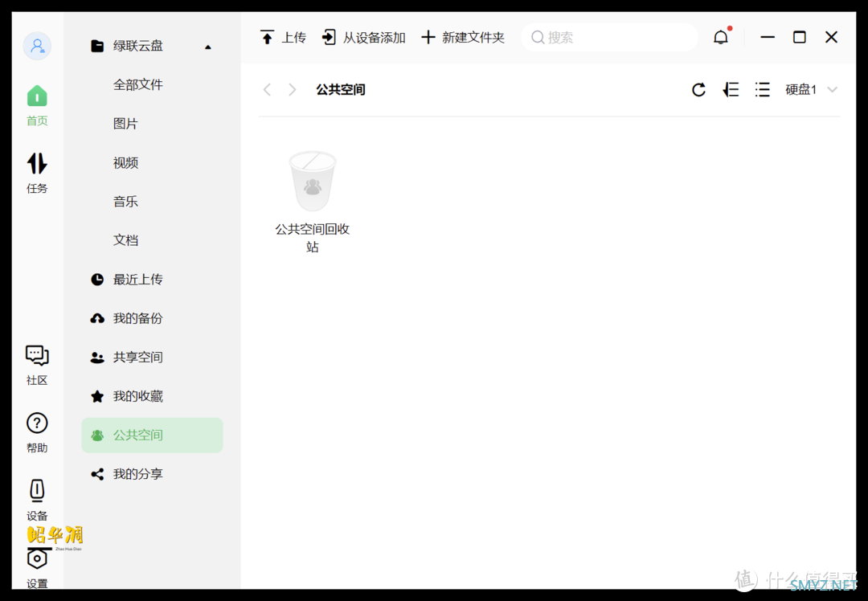868x601 pixels.
Task: Navigate back with left arrow
Action: (268, 90)
